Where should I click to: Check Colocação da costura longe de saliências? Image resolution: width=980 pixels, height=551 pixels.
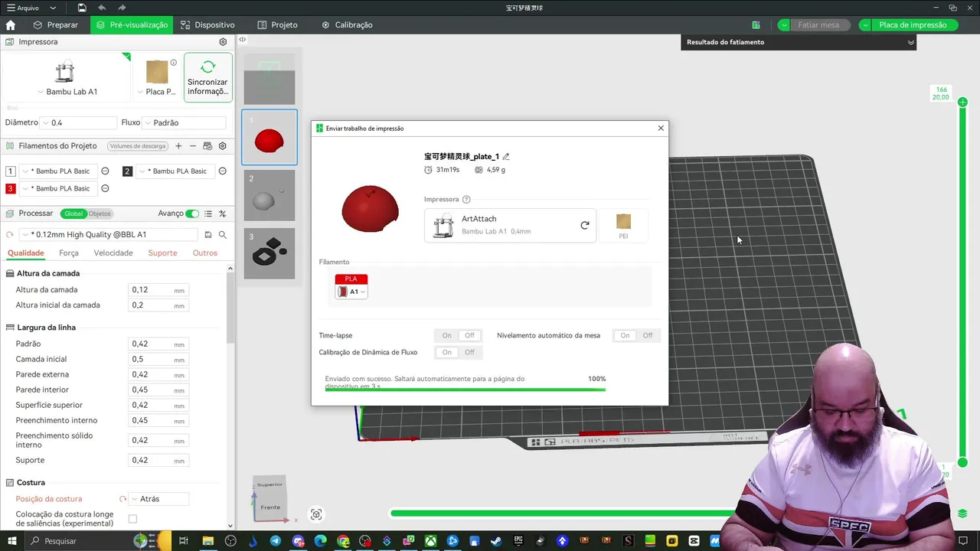click(132, 519)
